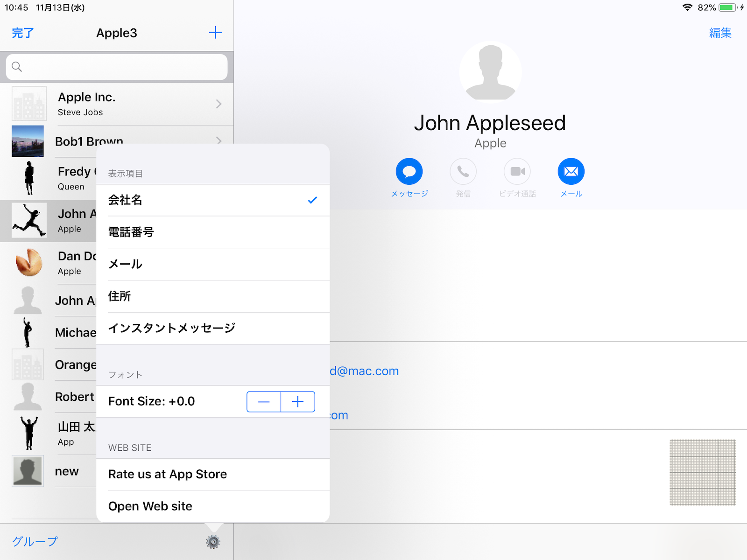
Task: Tap 山田 contact's silhouette photo
Action: coord(29,433)
